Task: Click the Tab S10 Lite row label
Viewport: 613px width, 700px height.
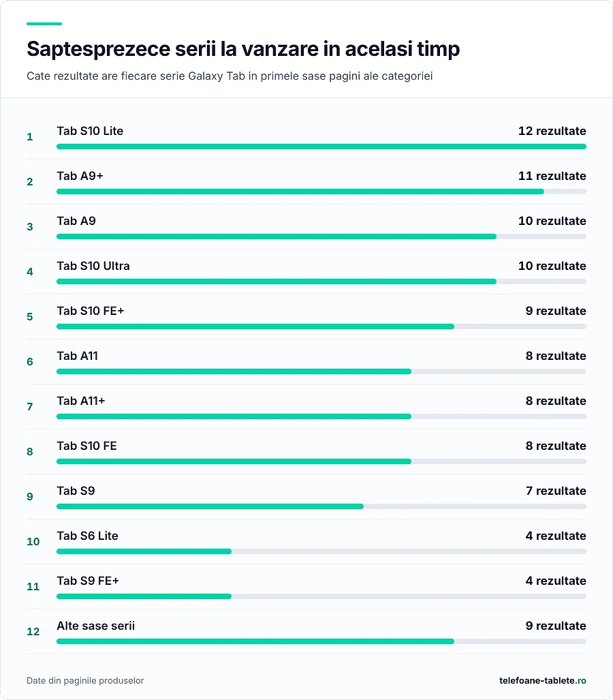Action: (90, 132)
